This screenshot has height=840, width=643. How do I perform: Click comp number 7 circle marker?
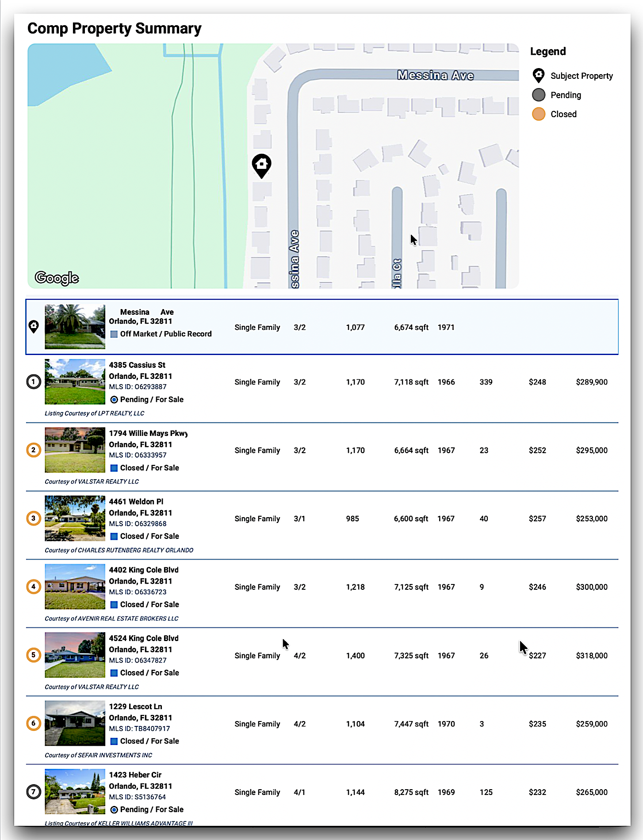click(34, 792)
